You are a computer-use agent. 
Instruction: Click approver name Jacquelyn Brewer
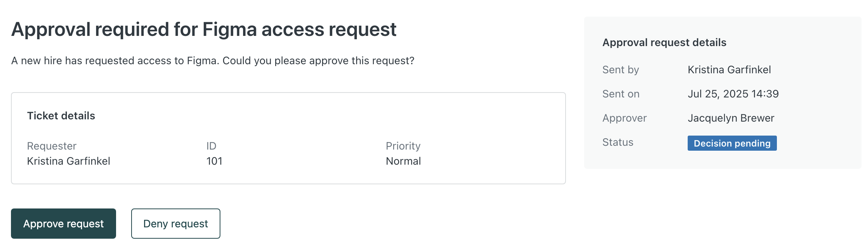click(731, 118)
